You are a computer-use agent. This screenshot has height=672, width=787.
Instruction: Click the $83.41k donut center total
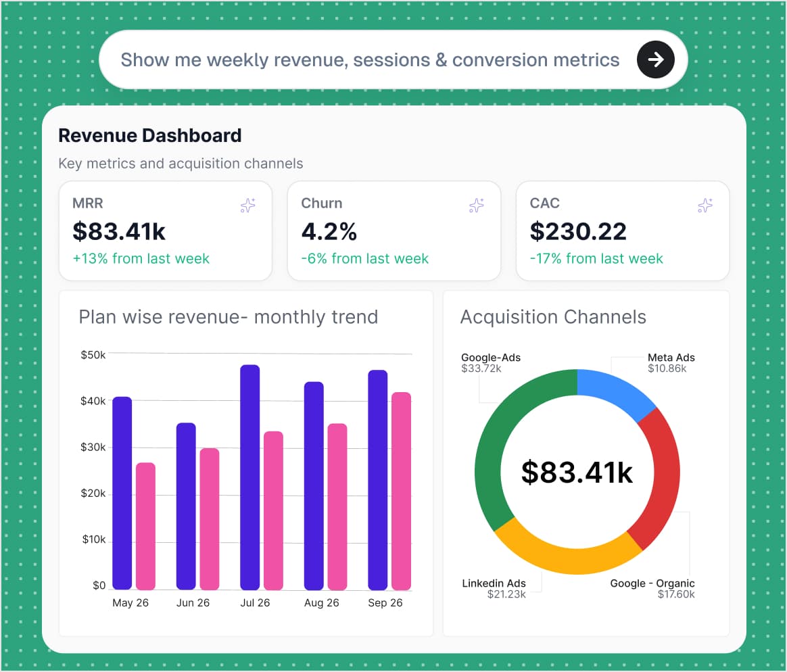click(577, 473)
